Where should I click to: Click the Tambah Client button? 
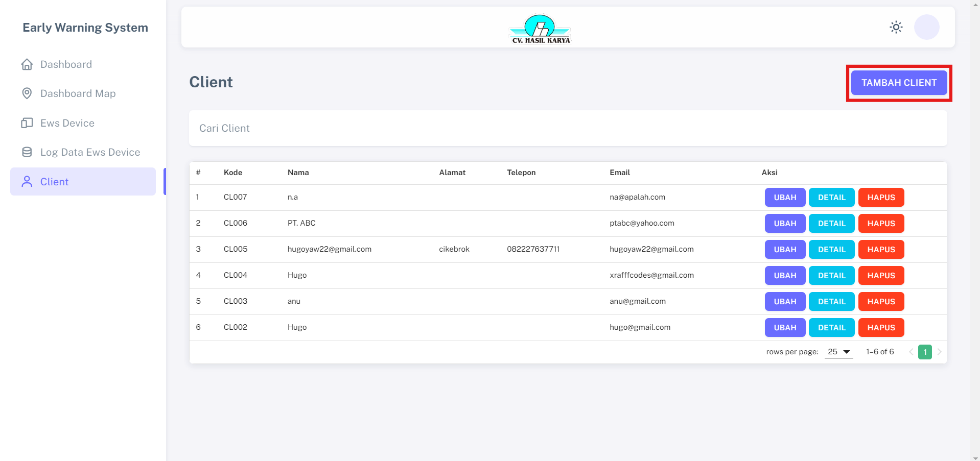click(899, 83)
